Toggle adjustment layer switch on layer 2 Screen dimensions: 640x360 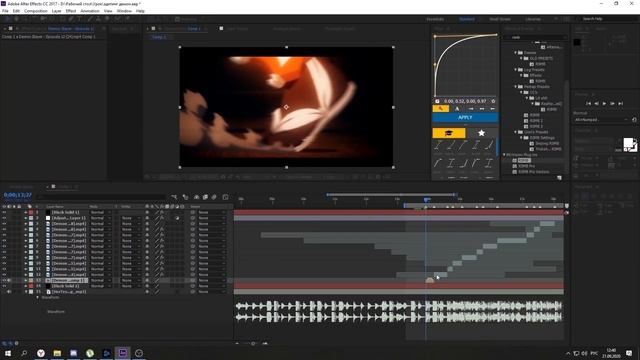tap(177, 218)
